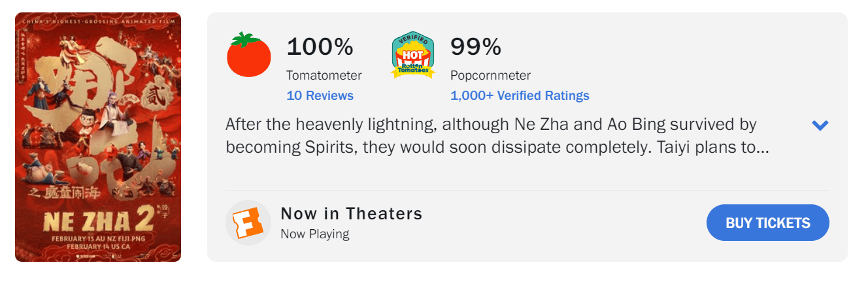Click the synopsis line starting 'After the heavenly lightning'
Image resolution: width=868 pixels, height=284 pixels.
pos(491,124)
